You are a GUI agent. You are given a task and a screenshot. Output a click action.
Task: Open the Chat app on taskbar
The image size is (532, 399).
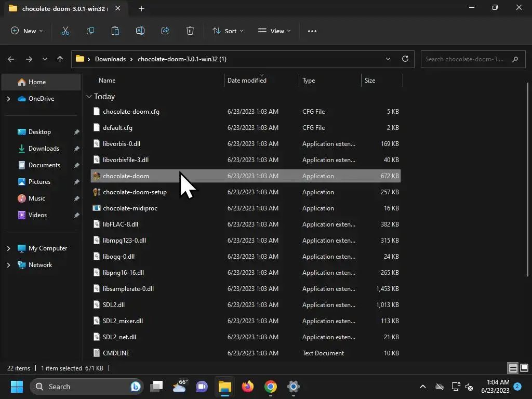point(202,387)
